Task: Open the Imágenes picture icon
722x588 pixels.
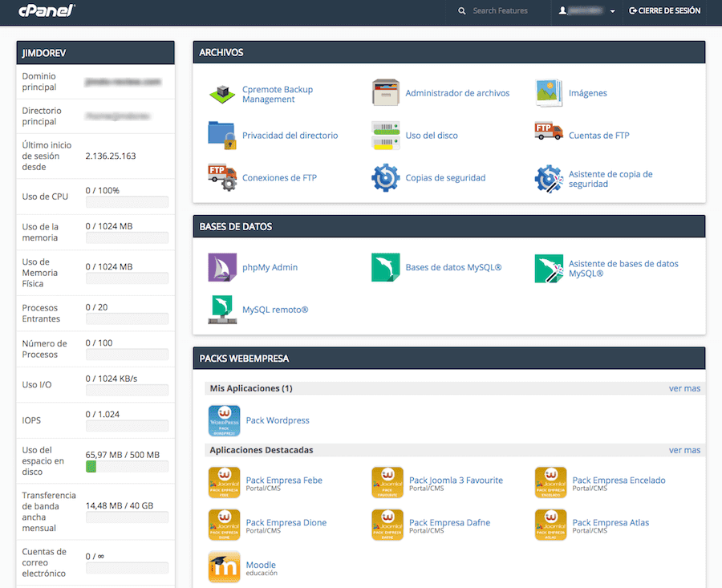Action: 549,92
